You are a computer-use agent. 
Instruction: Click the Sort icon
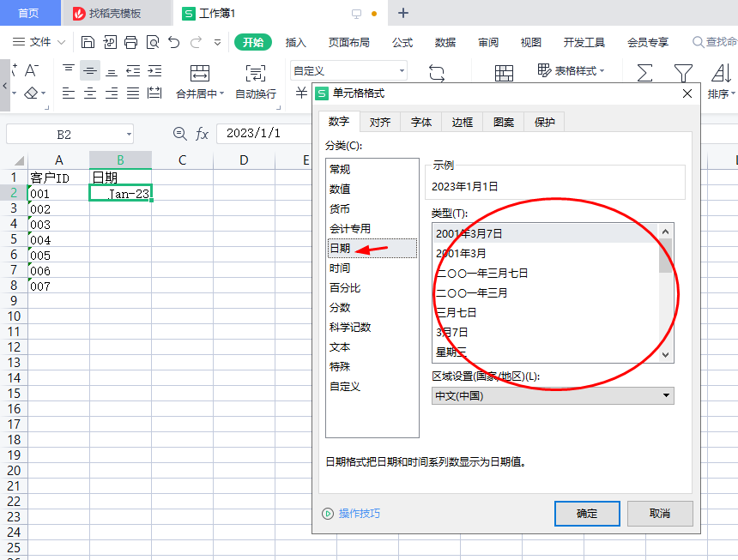(x=721, y=74)
